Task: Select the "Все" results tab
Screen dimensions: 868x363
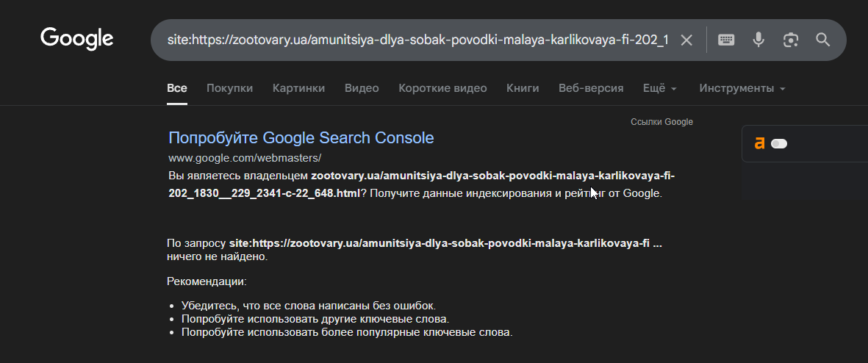Action: [177, 88]
